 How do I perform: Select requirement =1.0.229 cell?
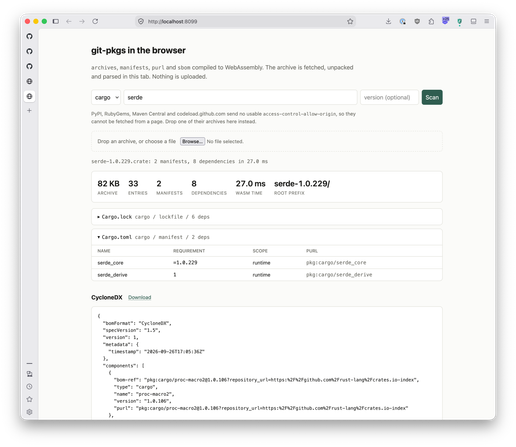[x=185, y=263]
